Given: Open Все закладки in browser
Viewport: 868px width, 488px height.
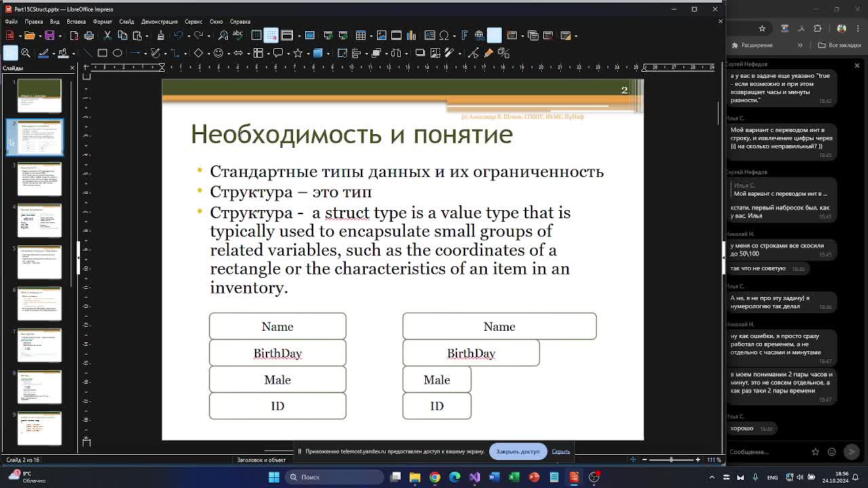Looking at the screenshot, I should pyautogui.click(x=840, y=45).
